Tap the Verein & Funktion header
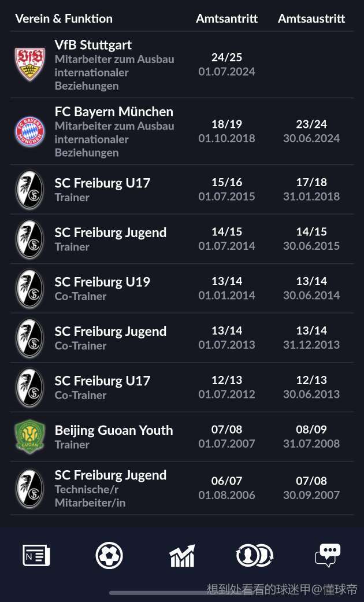Viewport: 364px width, 602px height. (x=64, y=19)
